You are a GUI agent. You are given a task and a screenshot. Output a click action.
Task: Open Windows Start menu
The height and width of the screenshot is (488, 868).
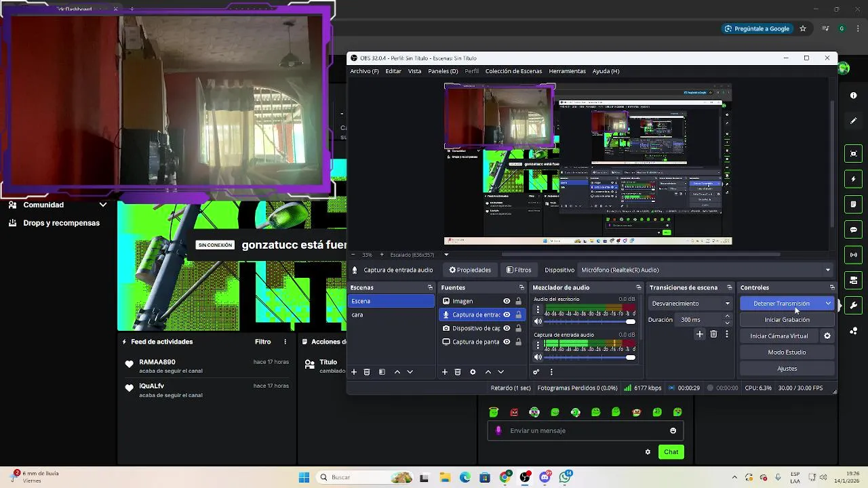point(304,477)
